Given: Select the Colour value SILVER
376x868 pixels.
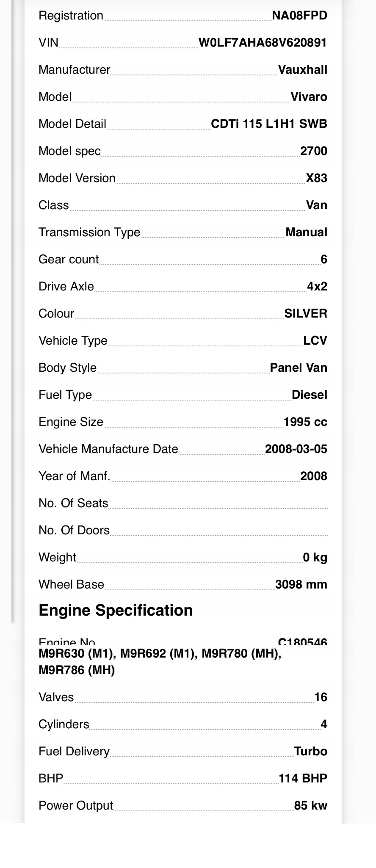Looking at the screenshot, I should point(306,314).
